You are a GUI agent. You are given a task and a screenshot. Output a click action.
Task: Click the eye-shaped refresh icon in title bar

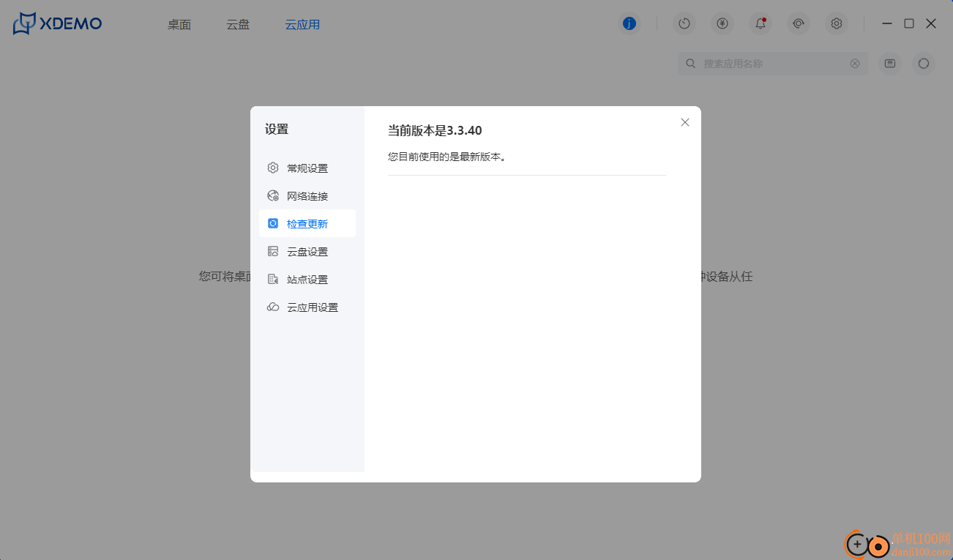pos(799,23)
